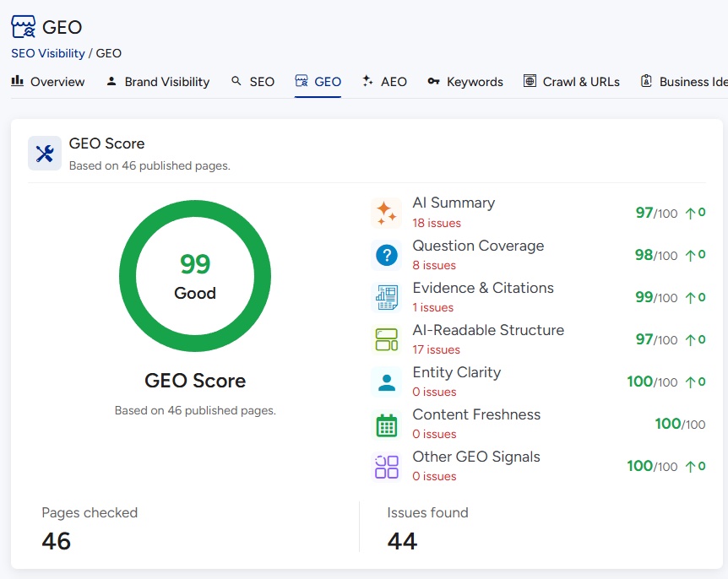Open Evidence & Citations 1 issues link
The width and height of the screenshot is (728, 579).
click(432, 307)
